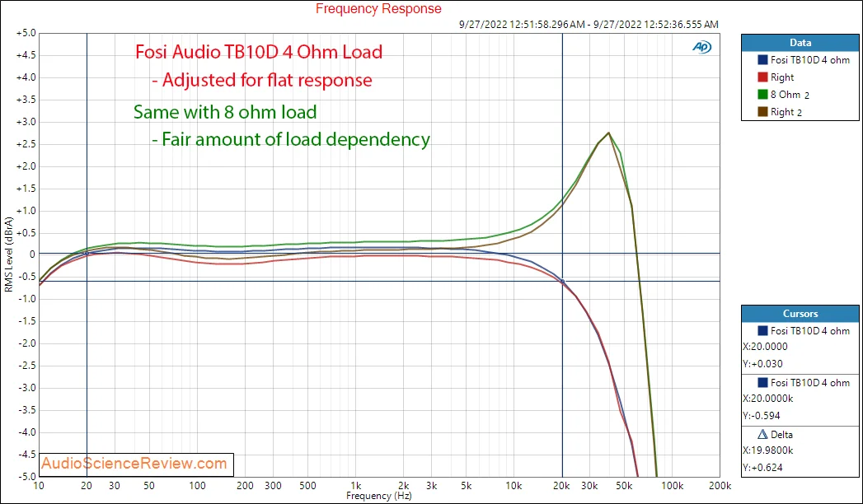The image size is (863, 504).
Task: Click the 1k x-axis tick label
Action: tap(355, 486)
